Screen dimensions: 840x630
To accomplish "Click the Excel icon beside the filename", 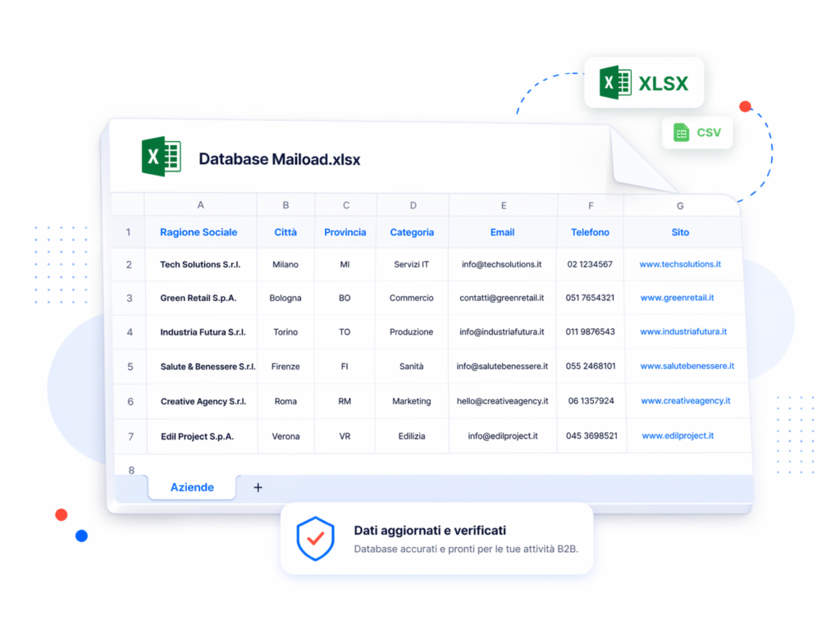I will (x=161, y=157).
